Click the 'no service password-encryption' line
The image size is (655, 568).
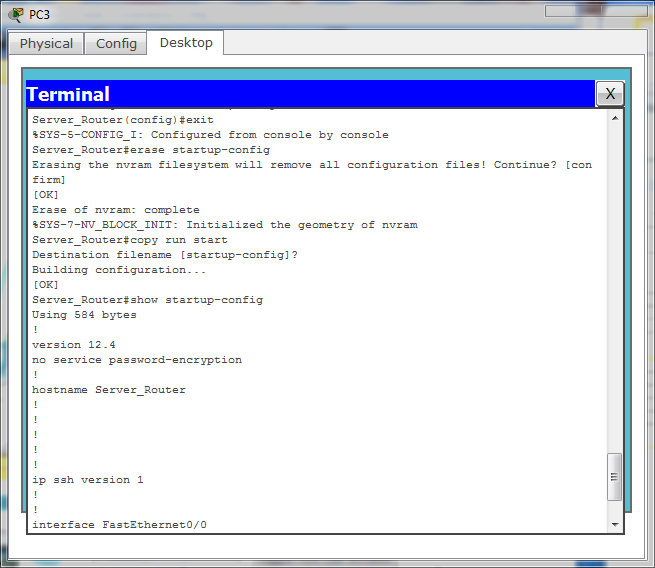tap(137, 360)
